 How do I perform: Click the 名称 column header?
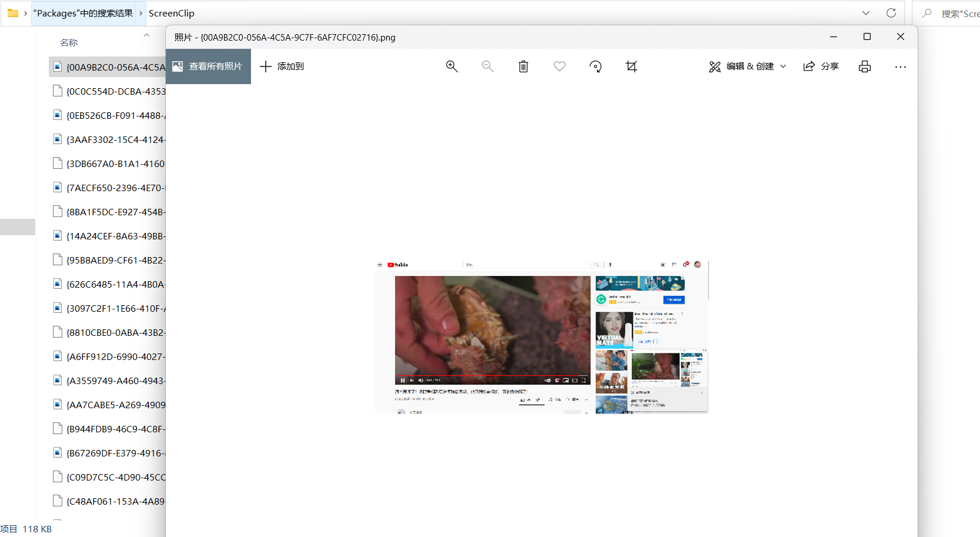pyautogui.click(x=69, y=42)
